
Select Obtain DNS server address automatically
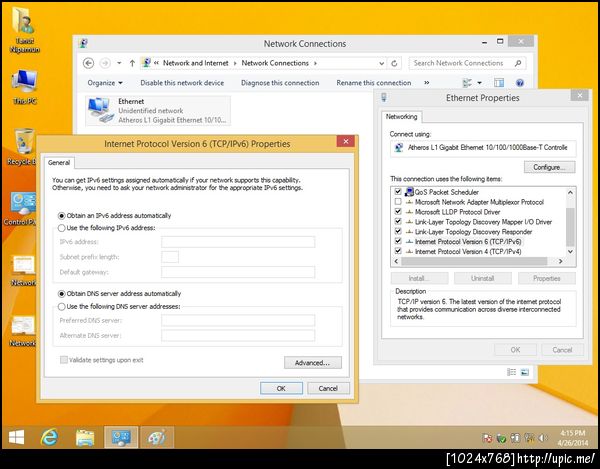(61, 294)
